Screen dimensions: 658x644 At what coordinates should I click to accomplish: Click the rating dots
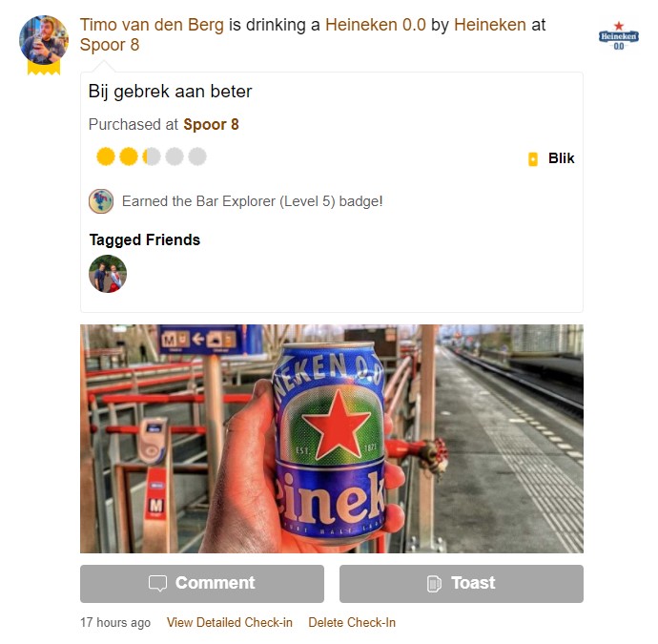pyautogui.click(x=152, y=156)
